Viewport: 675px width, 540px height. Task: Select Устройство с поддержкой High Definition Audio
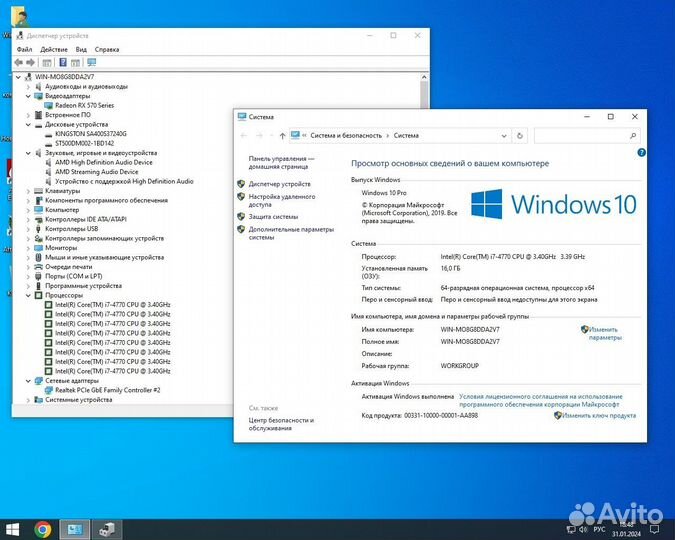[124, 181]
